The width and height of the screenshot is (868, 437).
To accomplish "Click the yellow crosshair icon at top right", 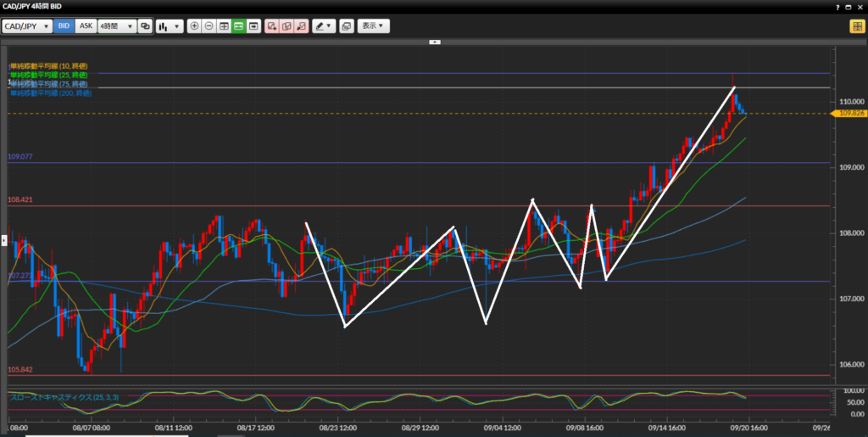I will [x=856, y=26].
